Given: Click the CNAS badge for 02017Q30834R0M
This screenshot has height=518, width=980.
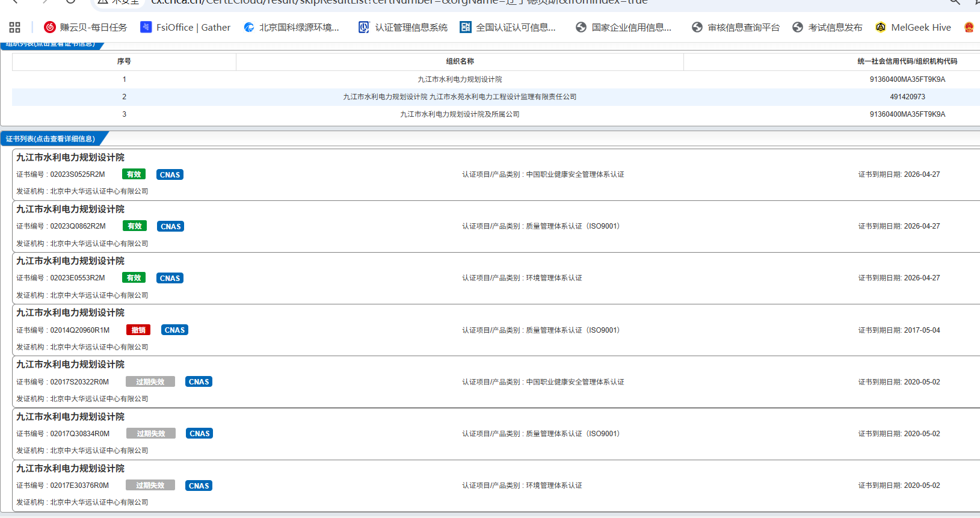Looking at the screenshot, I should (199, 433).
